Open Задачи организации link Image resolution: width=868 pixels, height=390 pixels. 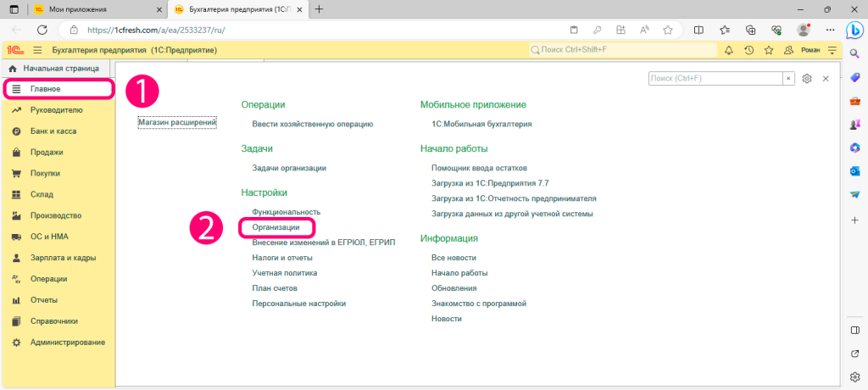[x=289, y=168]
